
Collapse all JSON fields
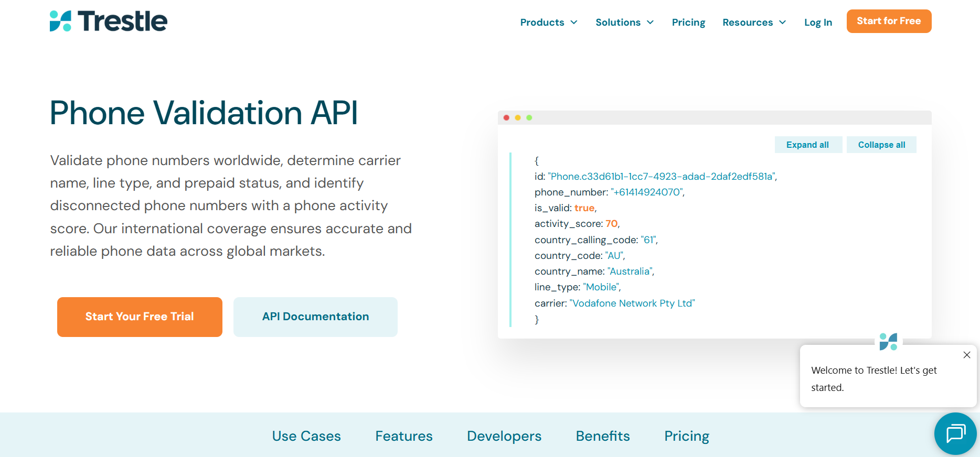[x=881, y=145]
